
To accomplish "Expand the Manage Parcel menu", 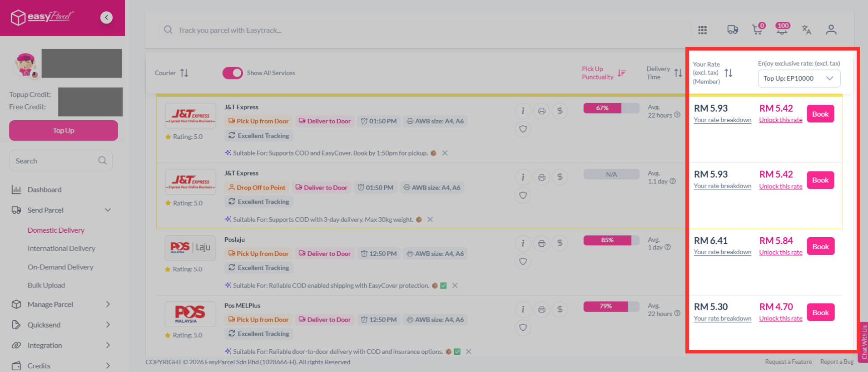I will coord(108,304).
